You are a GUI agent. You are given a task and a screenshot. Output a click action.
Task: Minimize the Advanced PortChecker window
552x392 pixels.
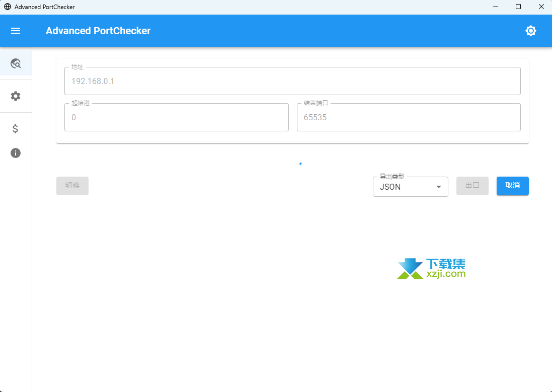(495, 7)
